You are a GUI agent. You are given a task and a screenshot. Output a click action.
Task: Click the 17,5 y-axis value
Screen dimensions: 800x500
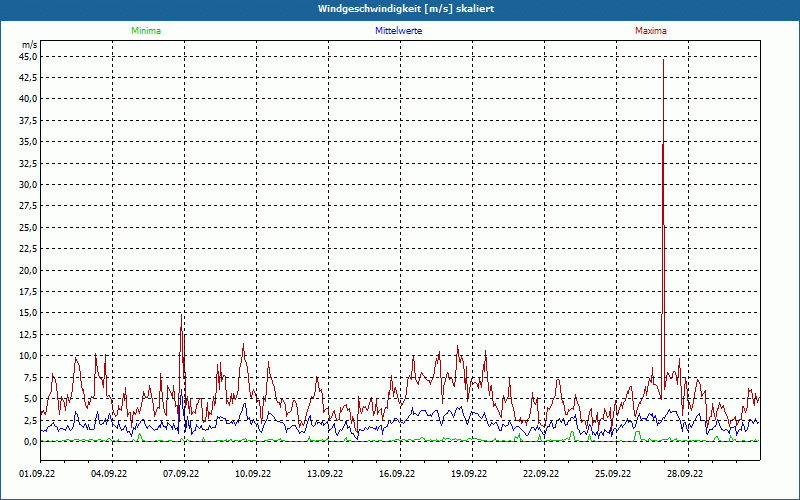click(29, 292)
